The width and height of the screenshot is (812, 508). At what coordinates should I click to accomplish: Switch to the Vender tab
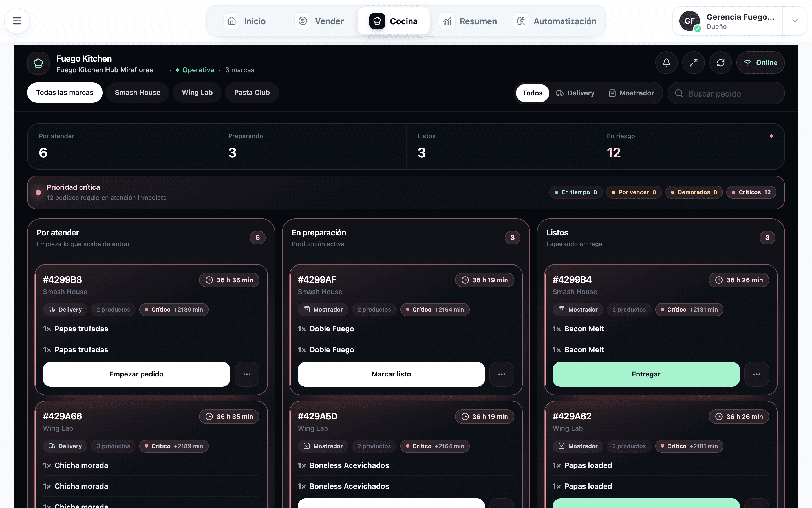pyautogui.click(x=319, y=21)
